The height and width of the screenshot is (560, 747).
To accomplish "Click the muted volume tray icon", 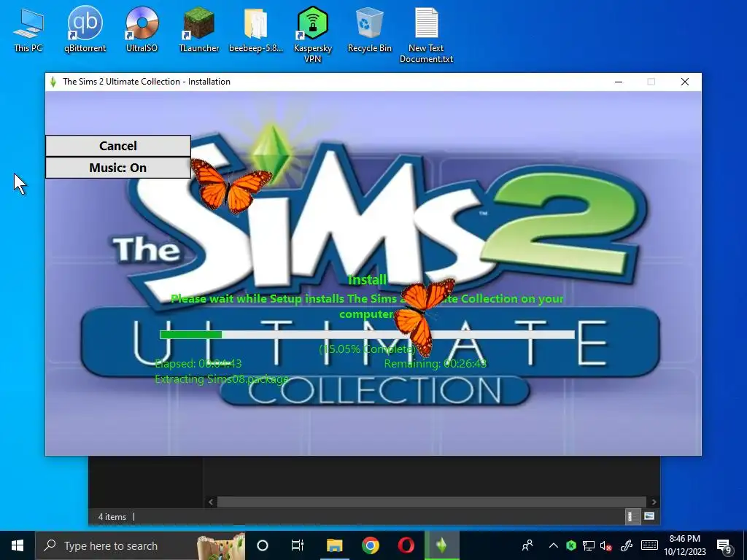I will 606,545.
